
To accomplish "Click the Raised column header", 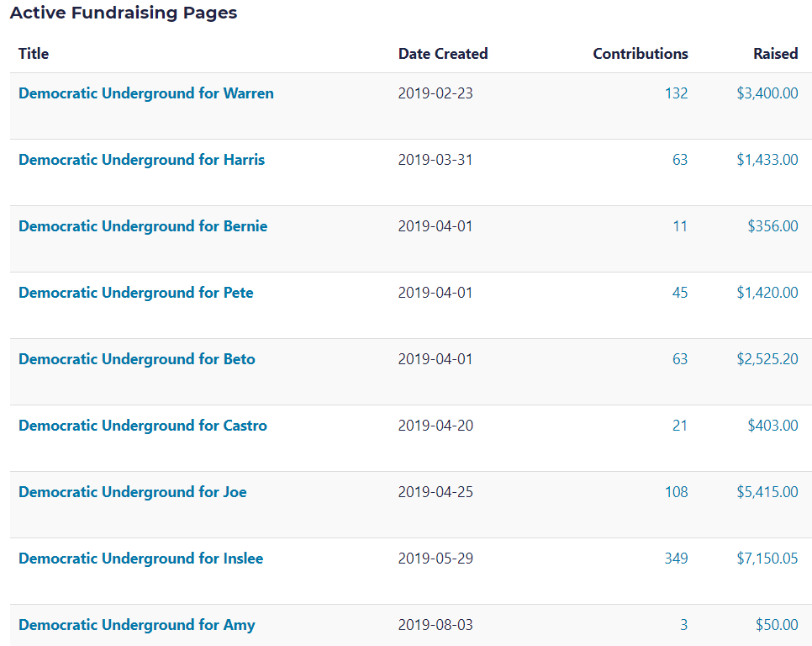I will tap(775, 54).
